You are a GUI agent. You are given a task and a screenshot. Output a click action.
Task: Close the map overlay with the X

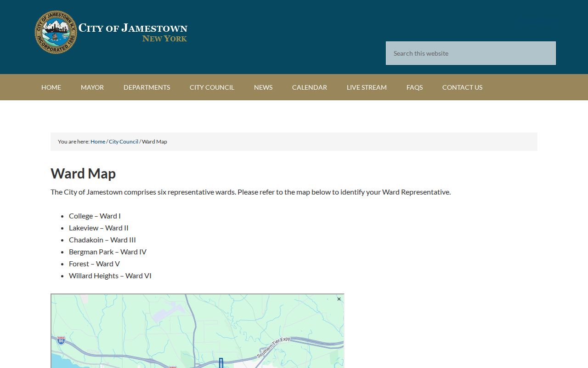tap(339, 299)
